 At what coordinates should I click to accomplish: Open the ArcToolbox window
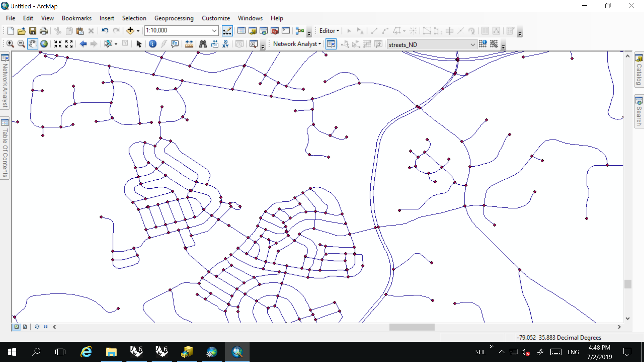275,31
